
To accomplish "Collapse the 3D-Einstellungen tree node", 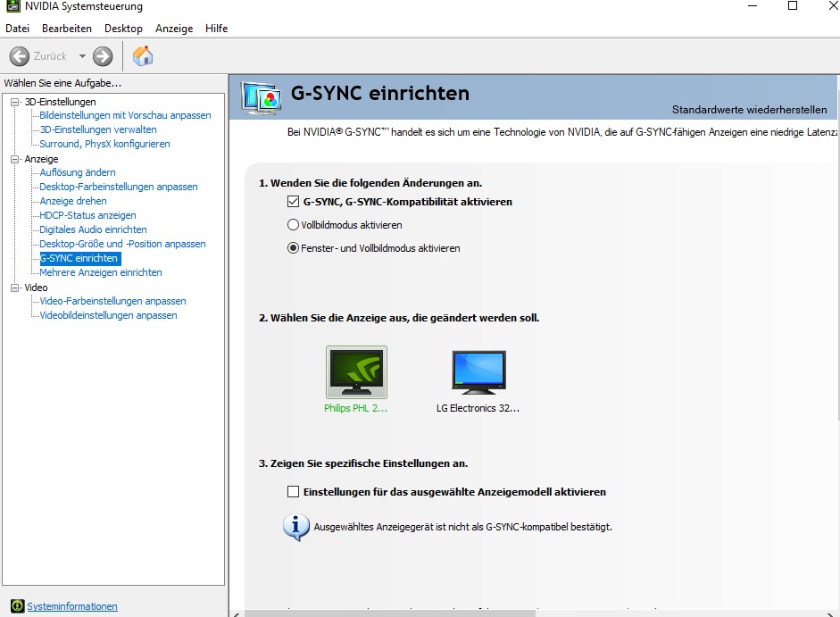I will 15,102.
